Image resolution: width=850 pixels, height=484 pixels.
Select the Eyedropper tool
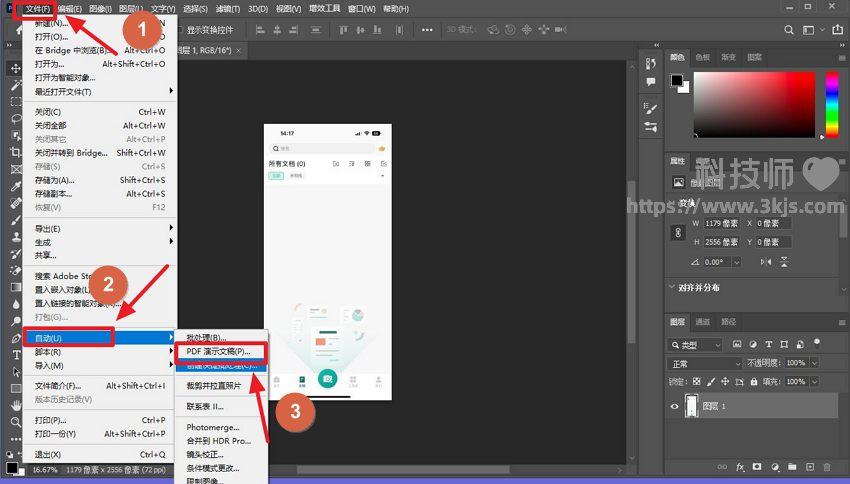pos(16,186)
